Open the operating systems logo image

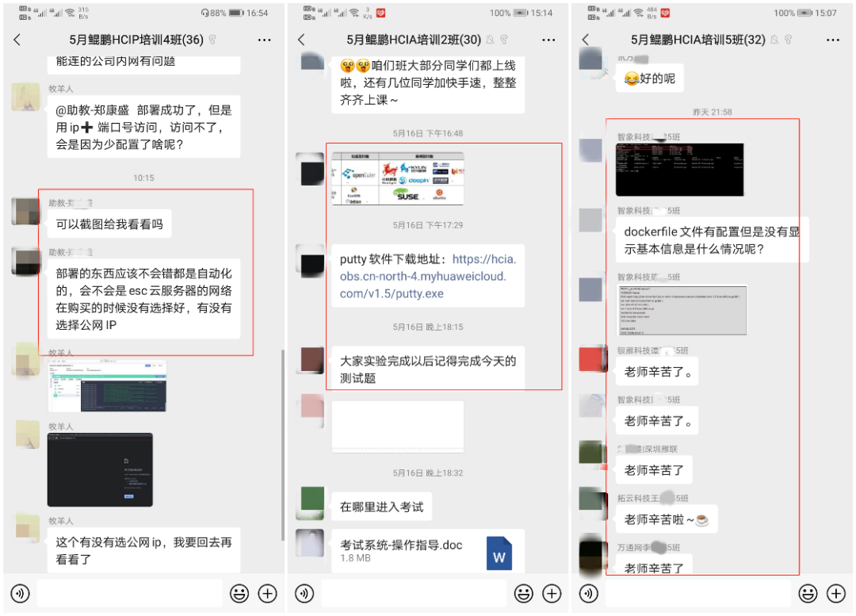(398, 178)
